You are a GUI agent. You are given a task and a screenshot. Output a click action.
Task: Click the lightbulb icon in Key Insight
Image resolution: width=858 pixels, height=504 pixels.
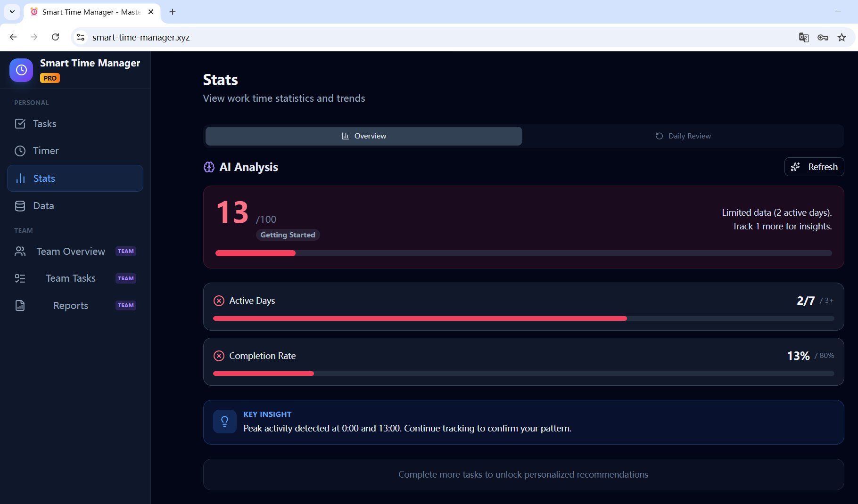(x=224, y=422)
